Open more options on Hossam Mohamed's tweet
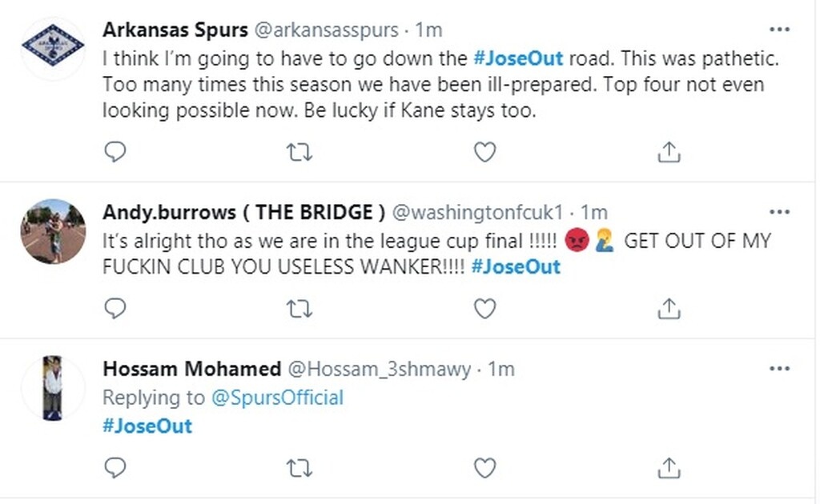This screenshot has width=820, height=504. tap(779, 369)
